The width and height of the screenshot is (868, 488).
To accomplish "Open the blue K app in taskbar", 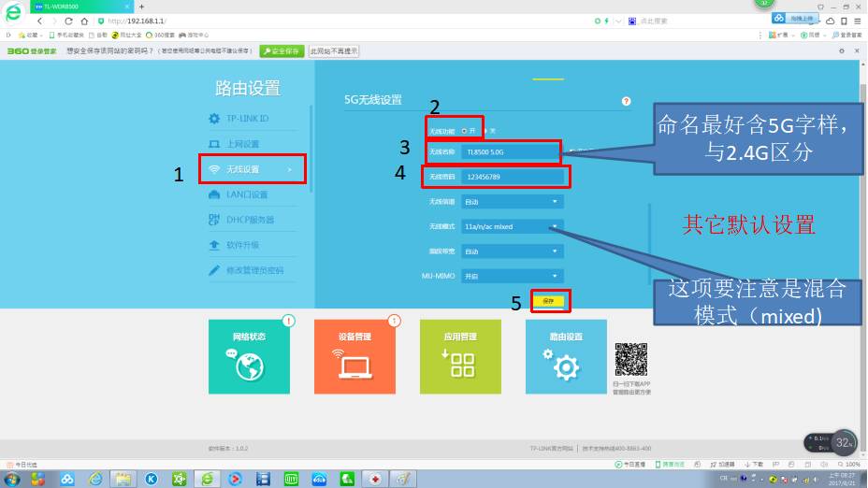I will [152, 479].
